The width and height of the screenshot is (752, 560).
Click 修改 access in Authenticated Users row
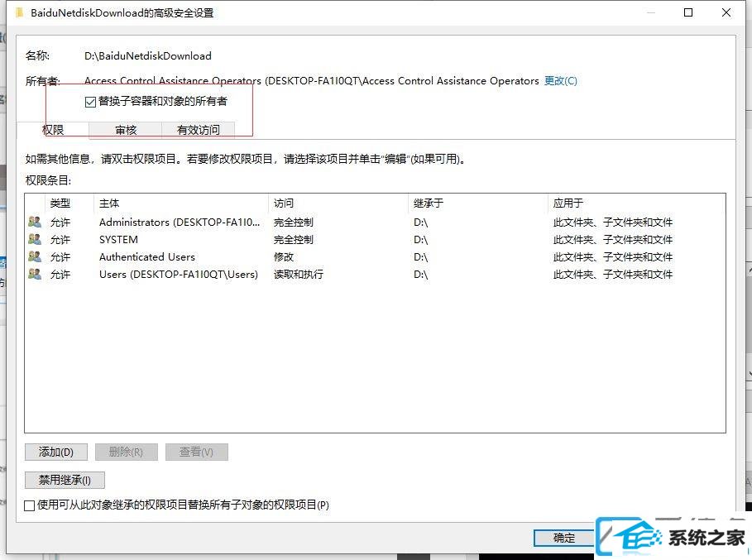284,257
